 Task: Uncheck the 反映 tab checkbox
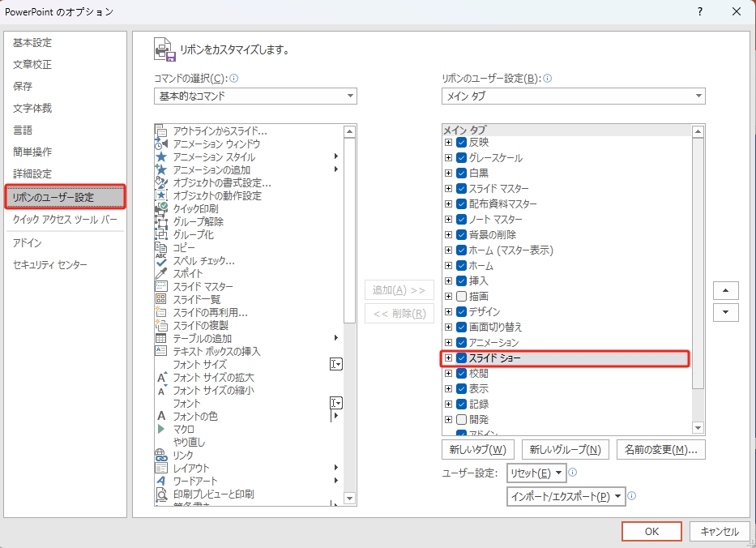pos(461,143)
